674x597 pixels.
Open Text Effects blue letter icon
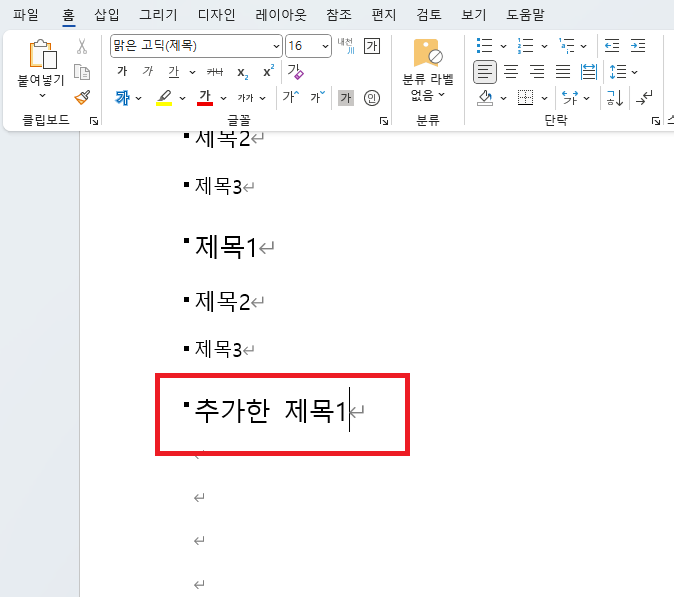(x=123, y=98)
